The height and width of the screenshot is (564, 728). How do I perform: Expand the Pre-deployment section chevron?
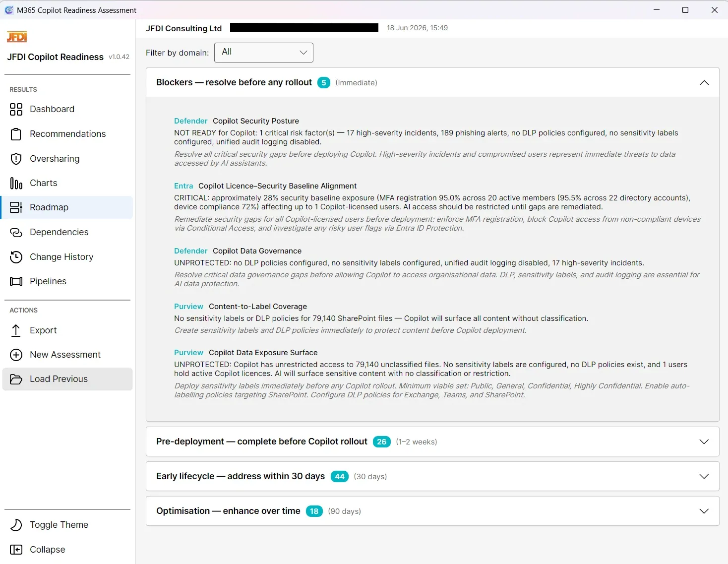pos(704,442)
